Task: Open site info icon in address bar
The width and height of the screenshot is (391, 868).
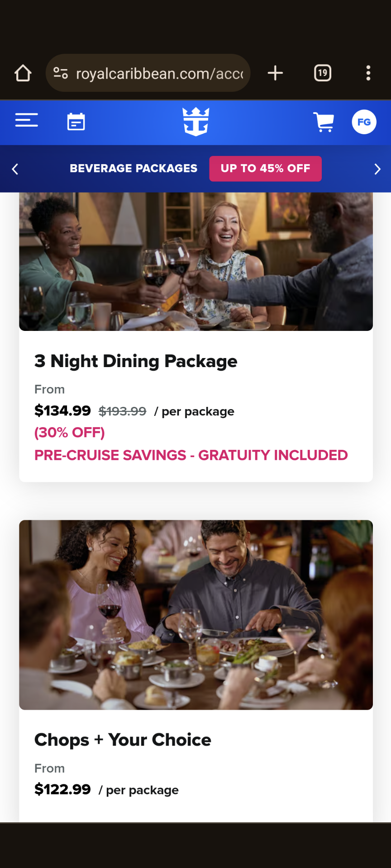Action: click(61, 73)
